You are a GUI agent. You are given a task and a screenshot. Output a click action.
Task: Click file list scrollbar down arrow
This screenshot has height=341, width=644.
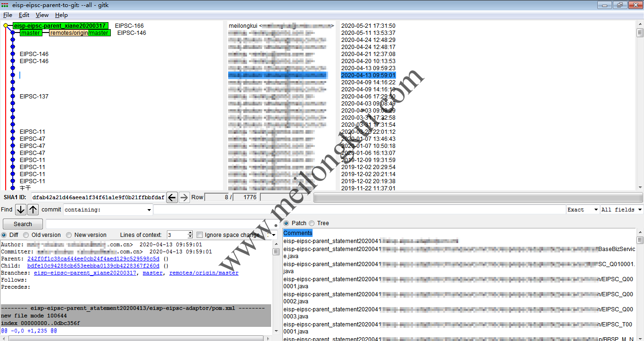[x=640, y=338]
